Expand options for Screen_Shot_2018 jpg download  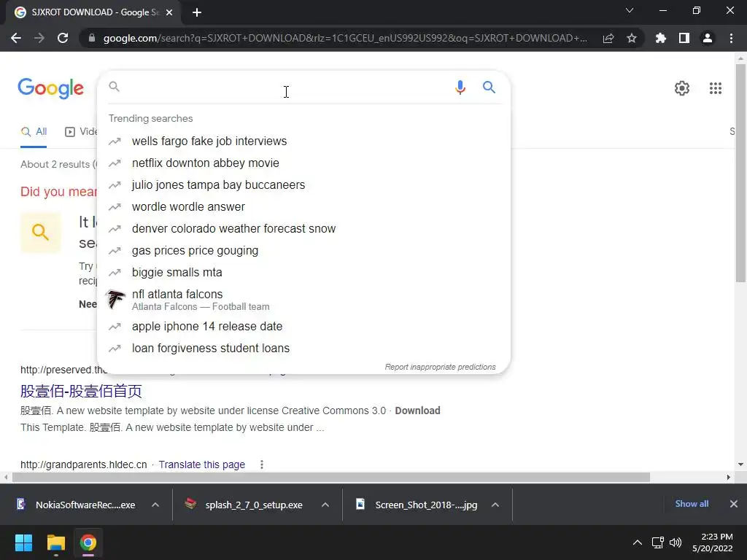click(495, 505)
